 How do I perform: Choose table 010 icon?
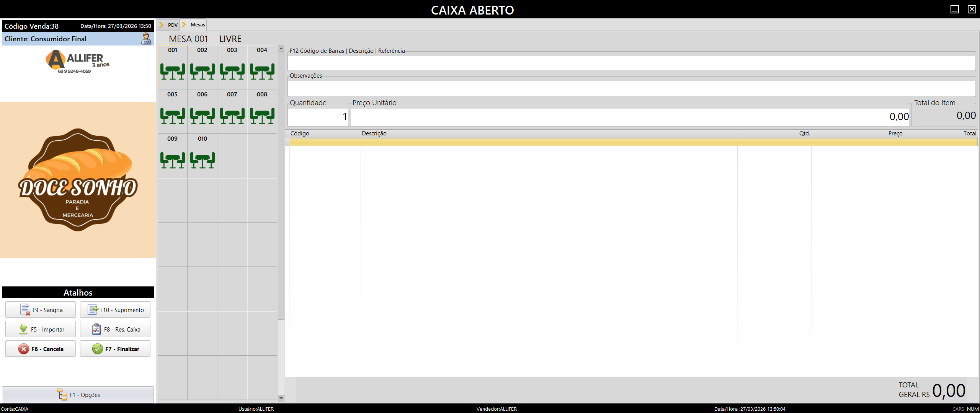202,160
